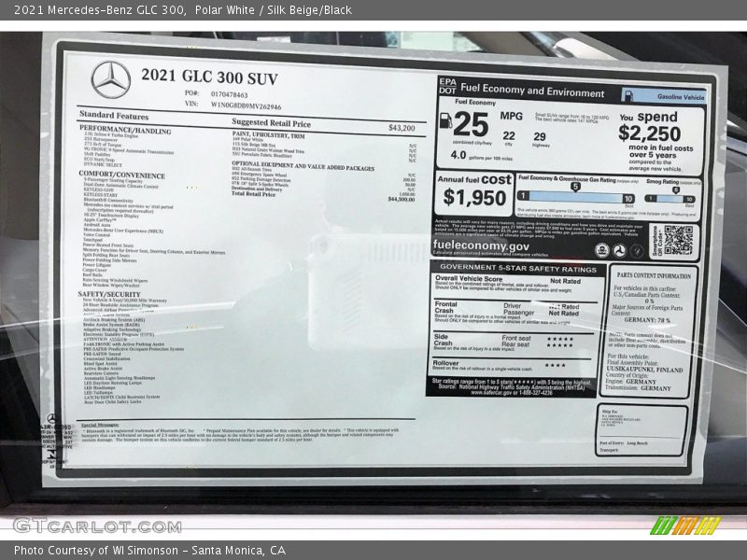
Task: Click the Rollover rating stars
Action: click(555, 365)
